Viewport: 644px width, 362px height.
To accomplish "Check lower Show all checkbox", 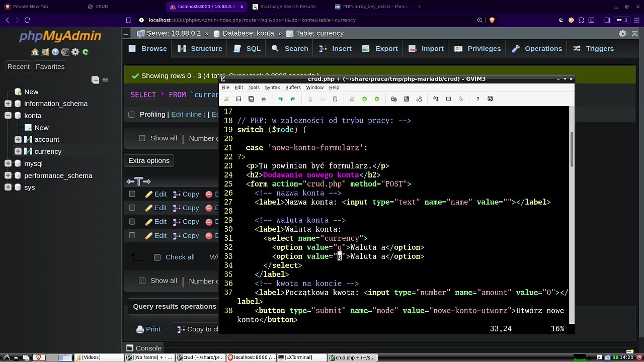I will pos(142,281).
